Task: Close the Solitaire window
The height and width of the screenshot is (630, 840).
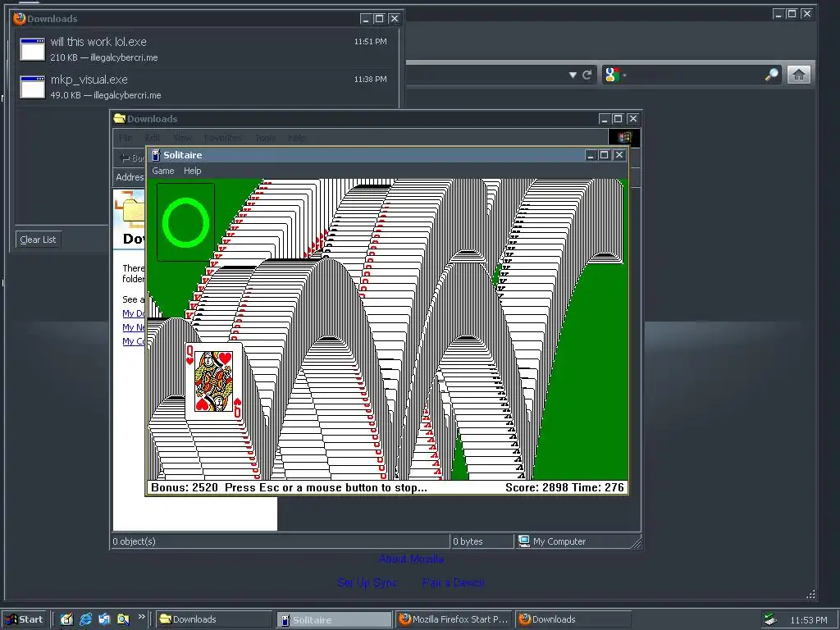Action: coord(619,155)
